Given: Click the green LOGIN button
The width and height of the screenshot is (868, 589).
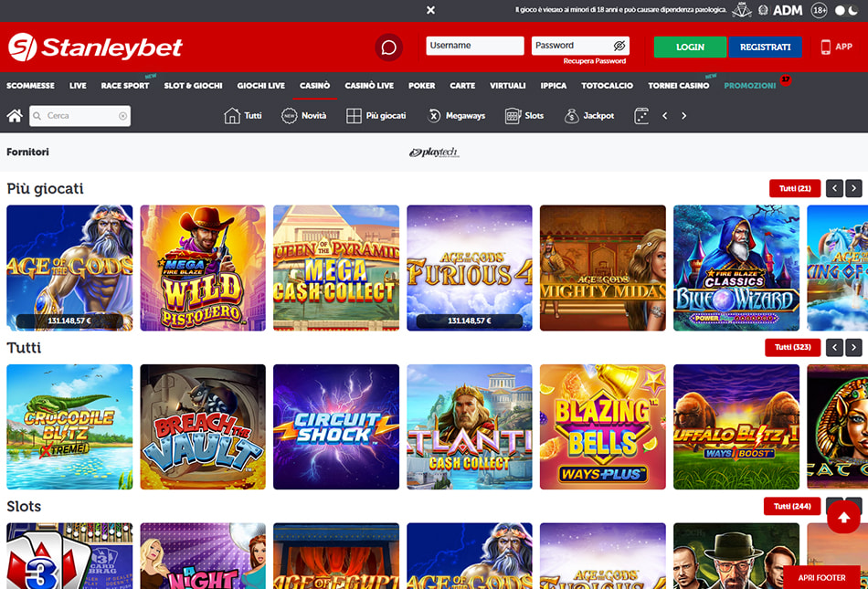Looking at the screenshot, I should click(691, 47).
